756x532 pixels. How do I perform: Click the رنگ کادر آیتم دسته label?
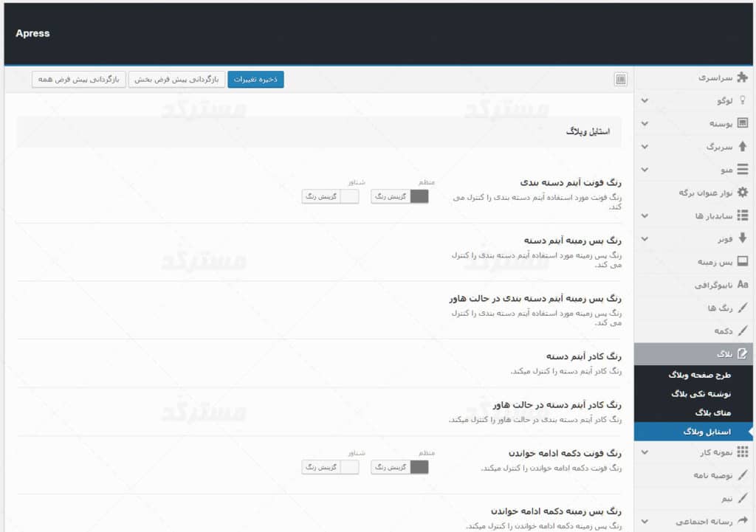tap(584, 356)
